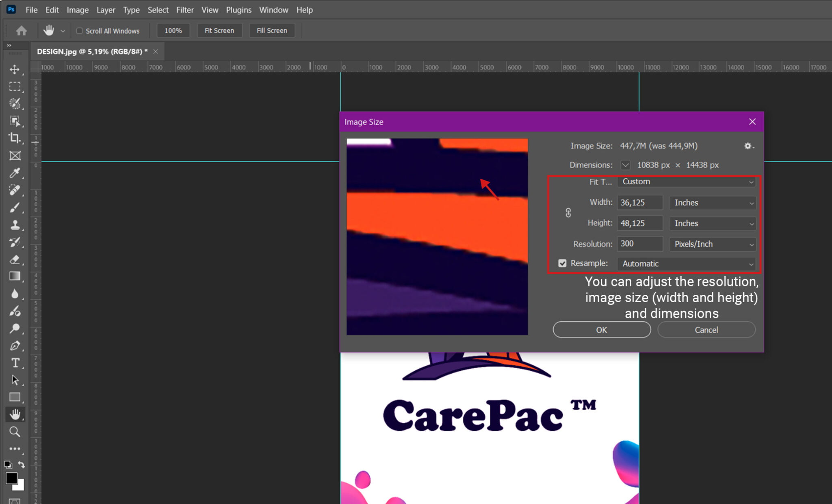This screenshot has width=832, height=504.
Task: Disable the Resample checkbox
Action: [562, 263]
